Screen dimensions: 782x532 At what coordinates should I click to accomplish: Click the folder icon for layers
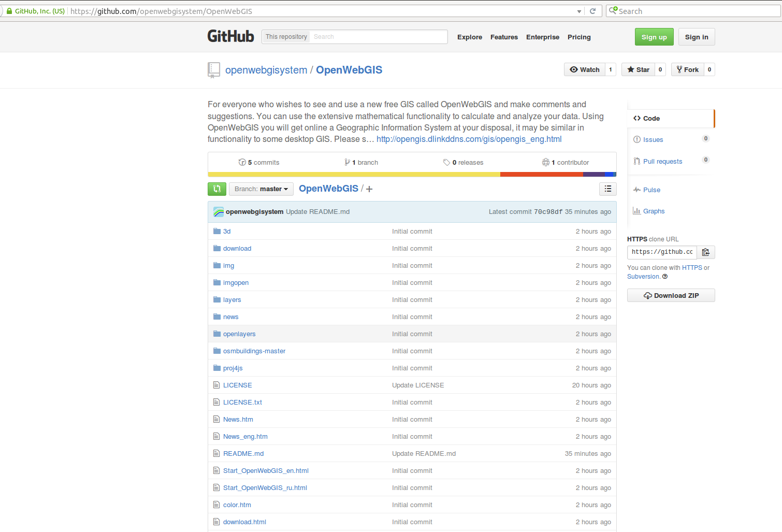pos(217,299)
